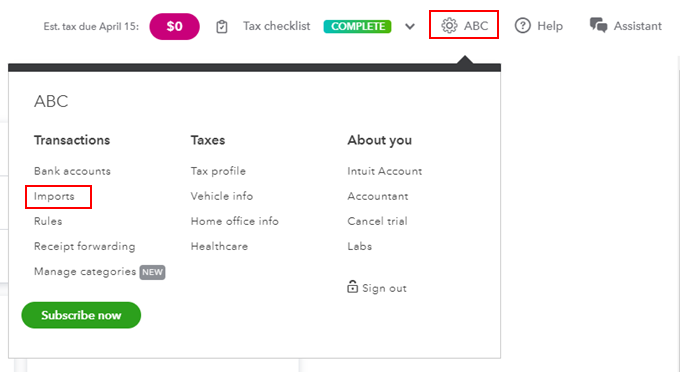This screenshot has height=372, width=680.
Task: Open Intuit Account link
Action: point(385,171)
